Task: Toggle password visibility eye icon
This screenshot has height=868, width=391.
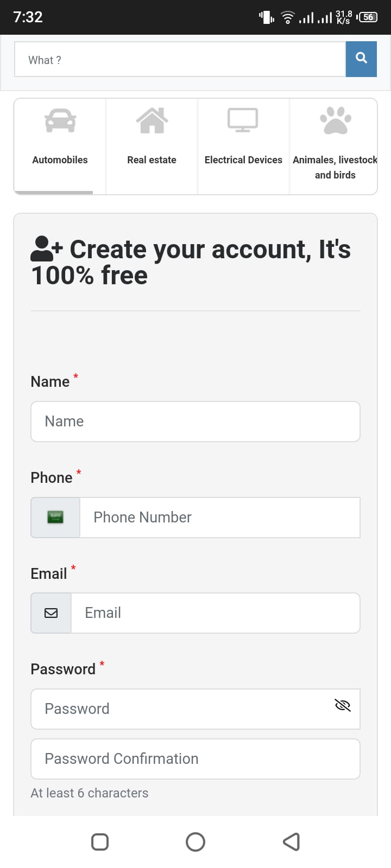Action: [x=343, y=705]
